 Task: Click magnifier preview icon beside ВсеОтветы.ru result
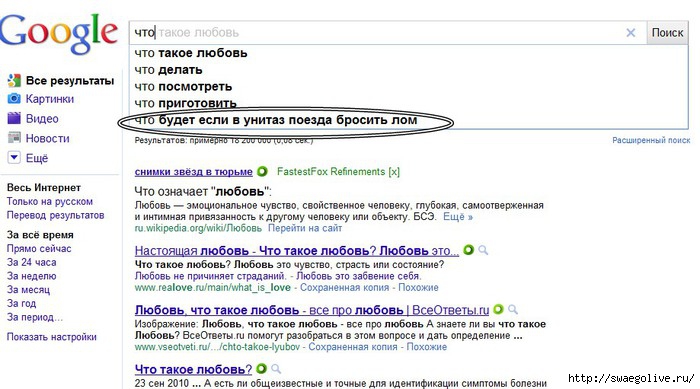[x=513, y=309]
